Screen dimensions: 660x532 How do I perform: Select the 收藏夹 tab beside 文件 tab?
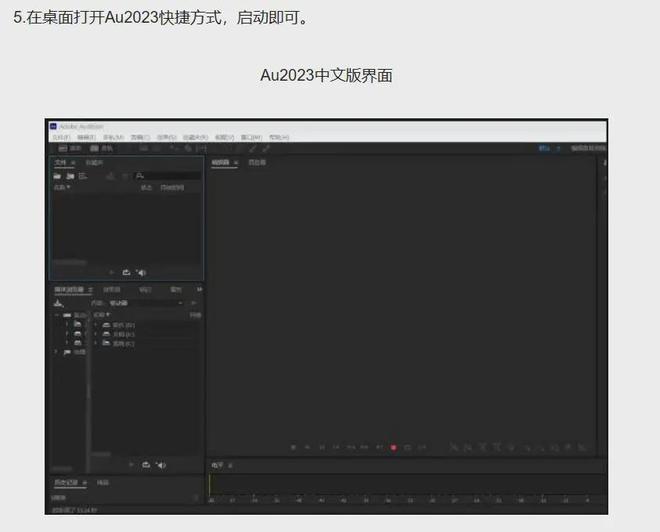click(94, 163)
